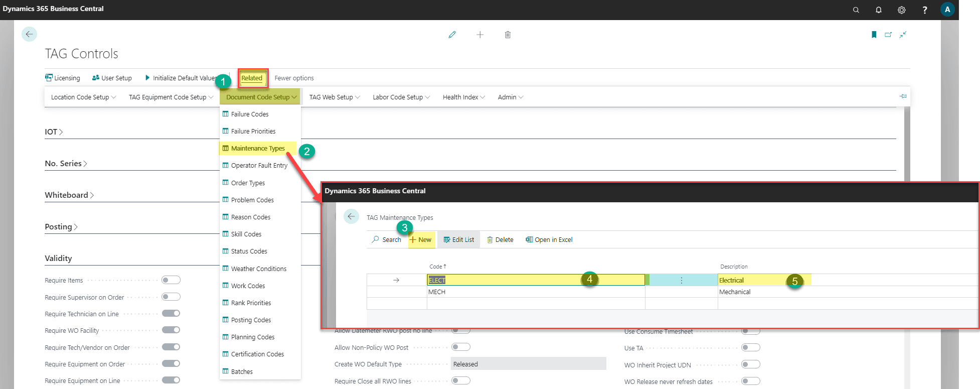Viewport: 980px width, 389px height.
Task: Open the ELECT row three-dot menu
Action: [681, 281]
